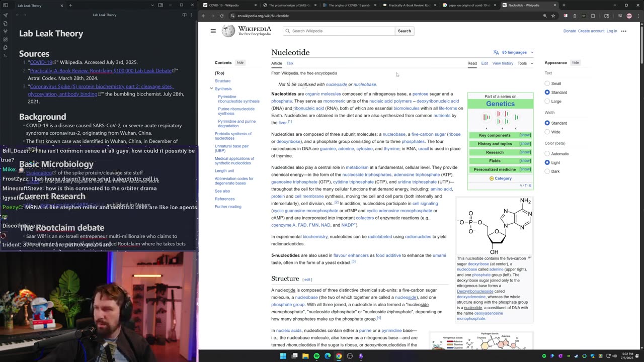Click the Log in link
644x362 pixels.
pyautogui.click(x=612, y=31)
